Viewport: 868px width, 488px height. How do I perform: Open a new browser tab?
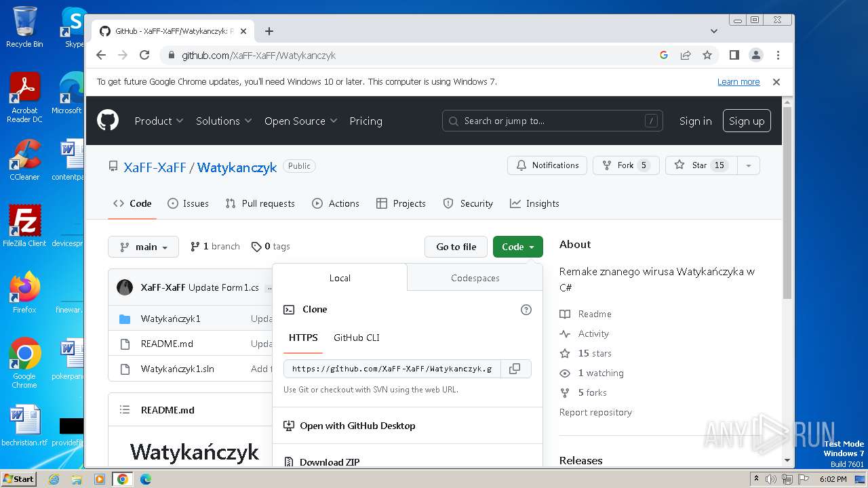(x=269, y=31)
